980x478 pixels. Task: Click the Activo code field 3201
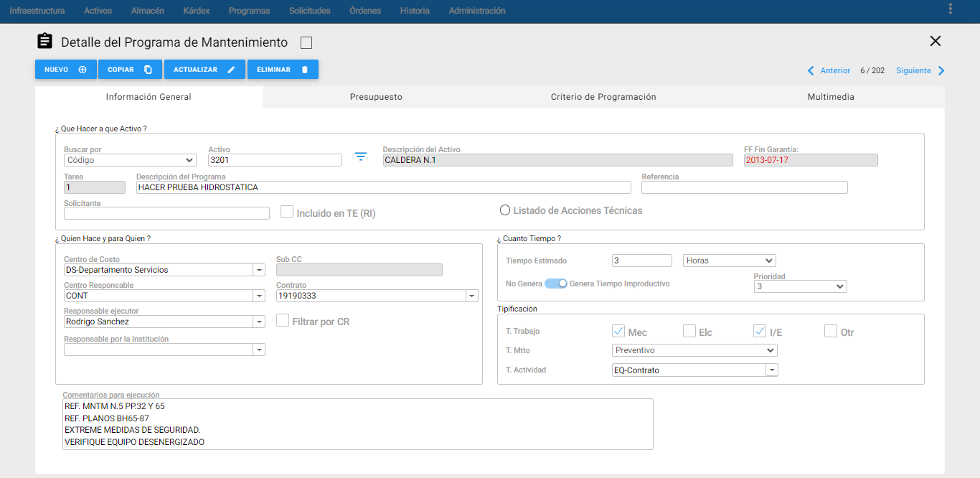[x=275, y=160]
